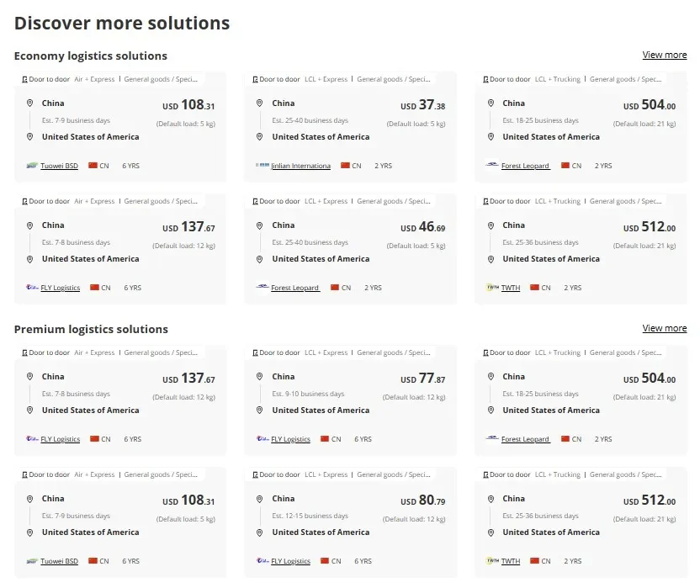Open Jinlian Internationa supplier link

301,166
